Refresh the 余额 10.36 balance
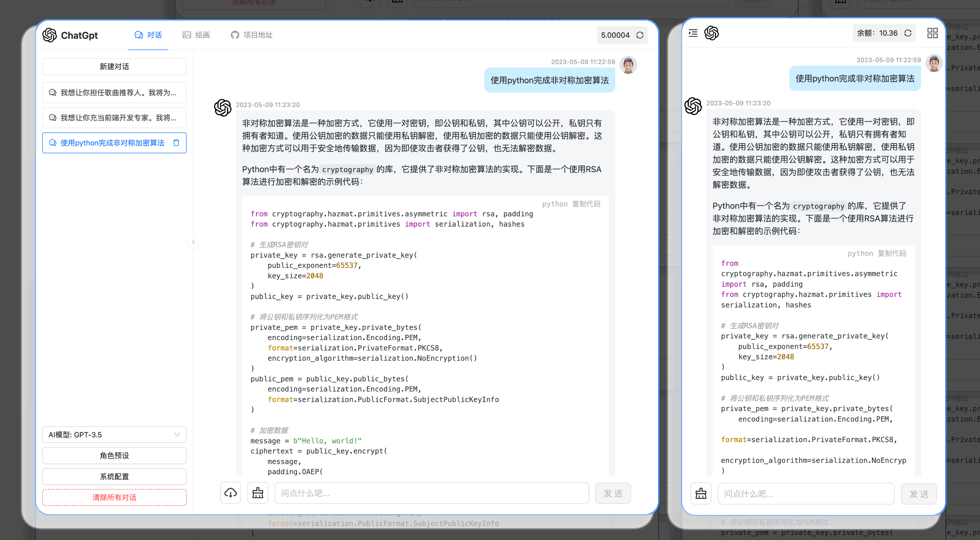980x540 pixels. 907,33
